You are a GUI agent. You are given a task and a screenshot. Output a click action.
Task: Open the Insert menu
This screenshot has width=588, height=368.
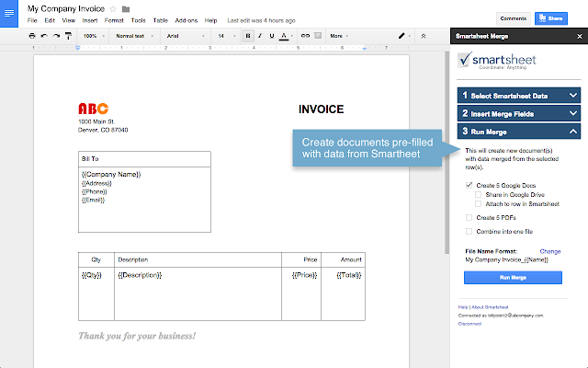tap(90, 20)
